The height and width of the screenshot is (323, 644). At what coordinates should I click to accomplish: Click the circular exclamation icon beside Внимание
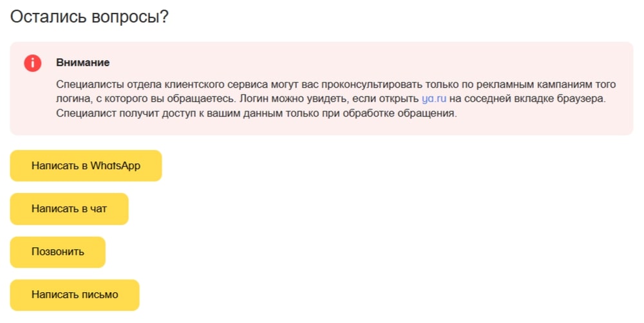pyautogui.click(x=32, y=63)
